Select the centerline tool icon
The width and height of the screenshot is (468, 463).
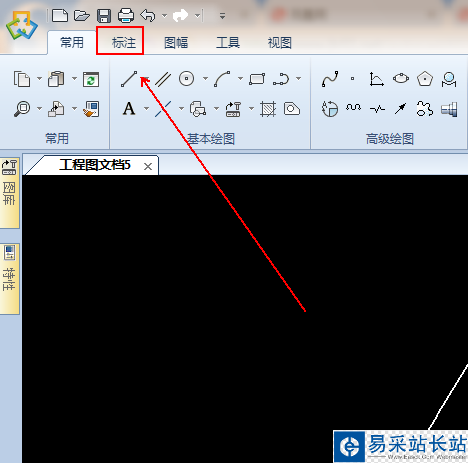163,109
